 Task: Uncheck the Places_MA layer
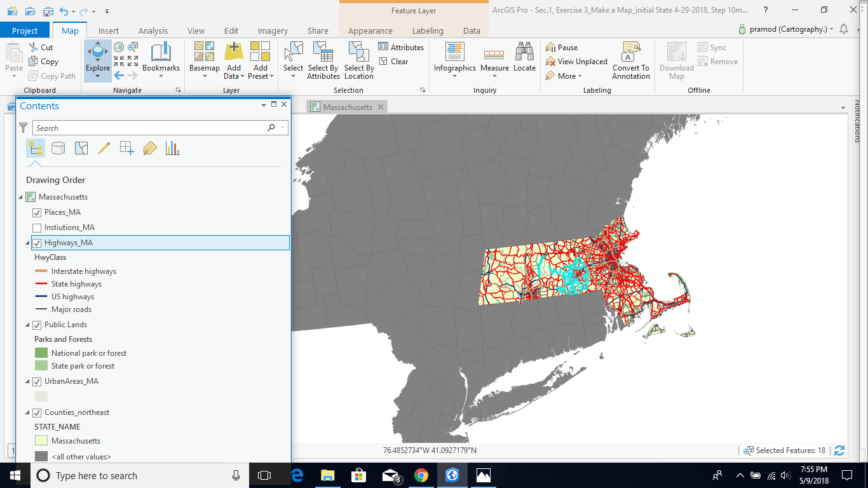37,212
